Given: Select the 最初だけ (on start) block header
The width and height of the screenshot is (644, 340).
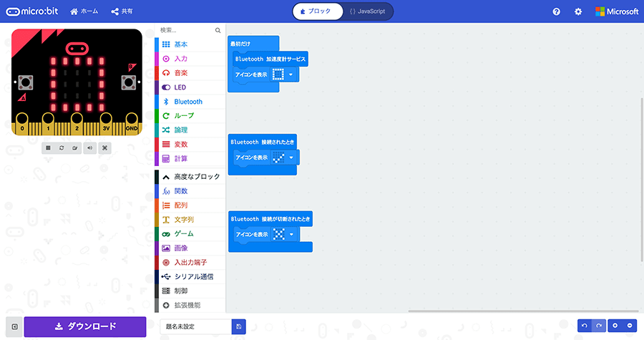Looking at the screenshot, I should [x=253, y=44].
